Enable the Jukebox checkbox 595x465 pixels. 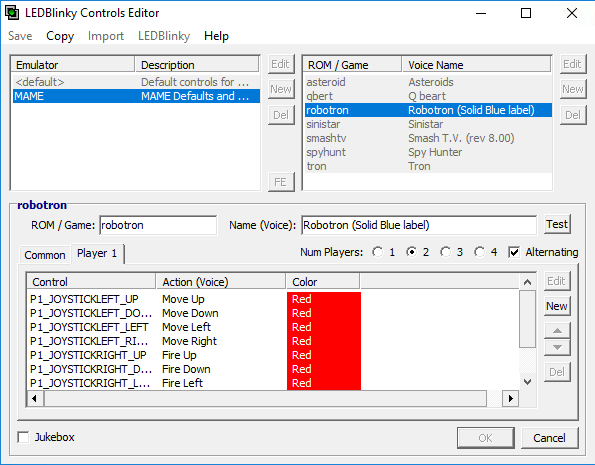[24, 437]
